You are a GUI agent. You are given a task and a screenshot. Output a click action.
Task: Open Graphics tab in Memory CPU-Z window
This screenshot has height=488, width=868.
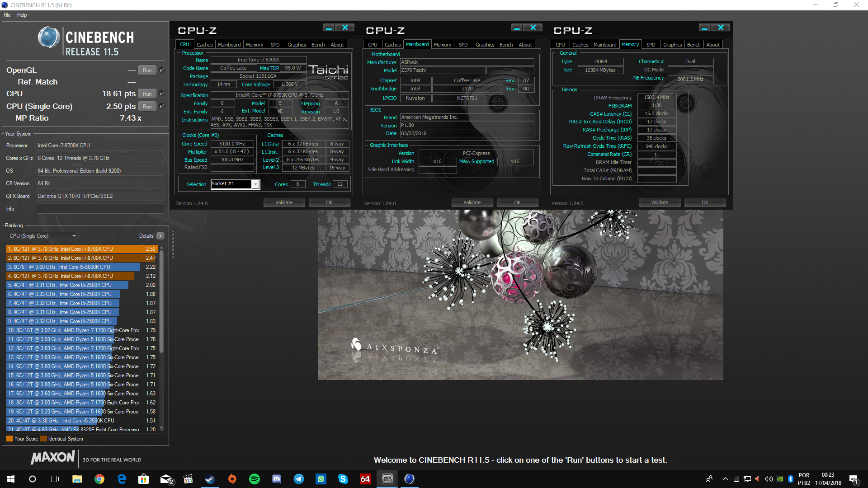tap(672, 45)
